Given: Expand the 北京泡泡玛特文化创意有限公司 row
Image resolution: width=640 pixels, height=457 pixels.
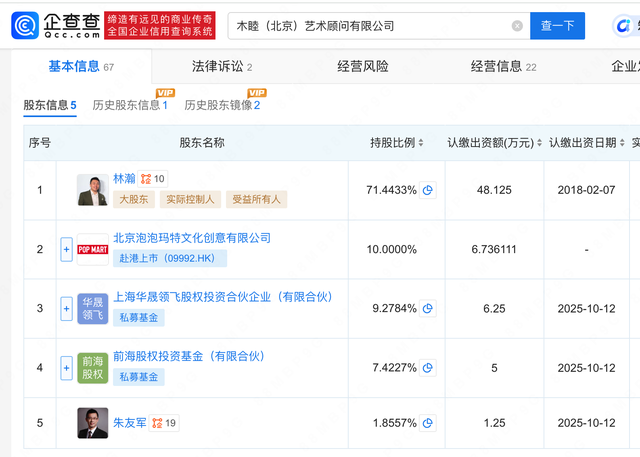Looking at the screenshot, I should [67, 249].
